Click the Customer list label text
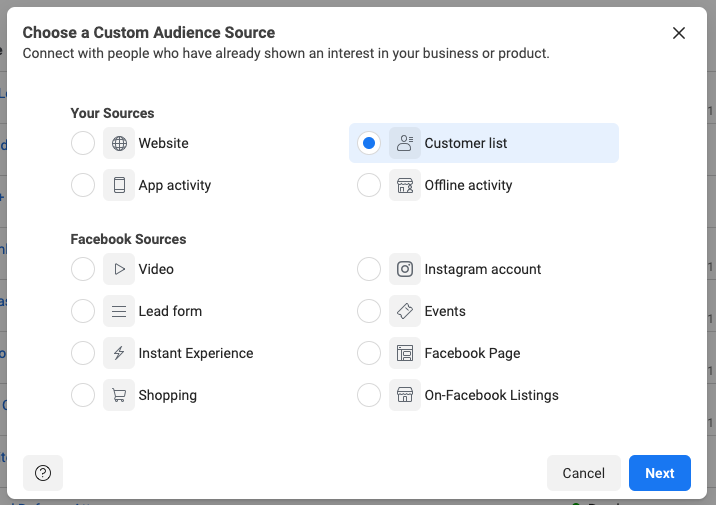716x505 pixels. coord(466,143)
